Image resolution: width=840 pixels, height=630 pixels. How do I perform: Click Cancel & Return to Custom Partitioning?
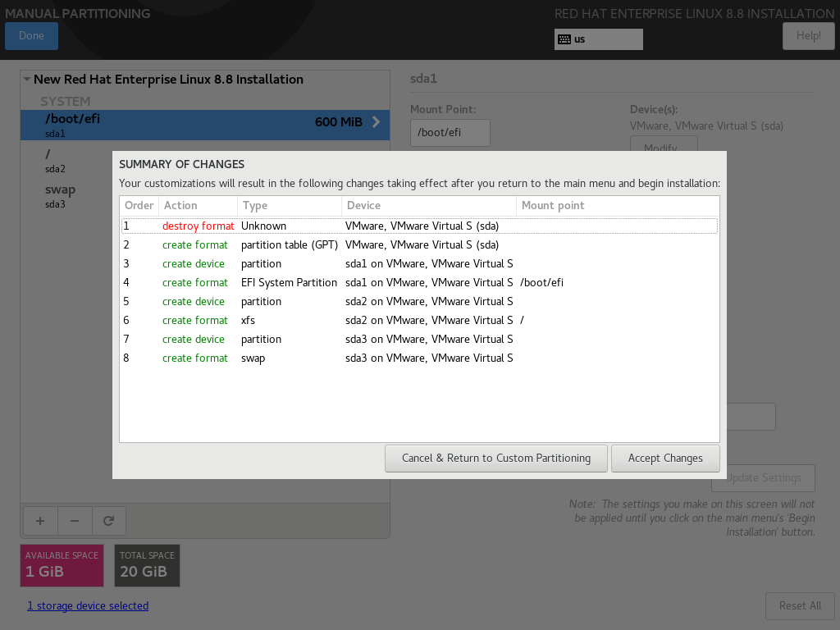tap(496, 459)
